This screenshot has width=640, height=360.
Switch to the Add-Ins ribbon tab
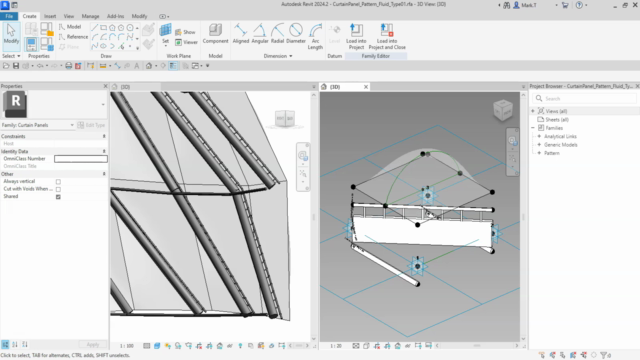click(116, 16)
